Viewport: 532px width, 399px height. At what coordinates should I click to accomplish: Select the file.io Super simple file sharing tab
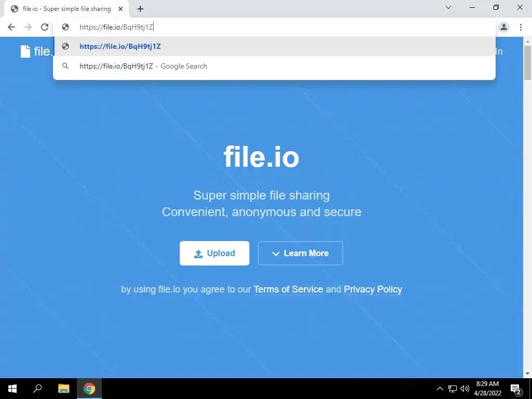(x=66, y=9)
